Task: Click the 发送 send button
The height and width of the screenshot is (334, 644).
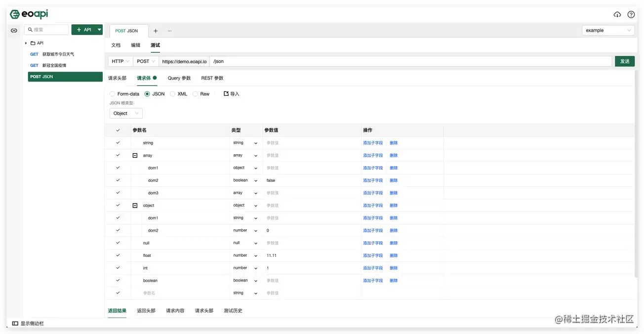Action: [625, 61]
